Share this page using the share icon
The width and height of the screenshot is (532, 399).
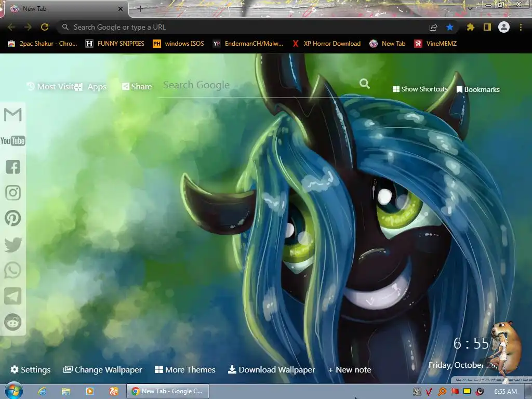click(x=433, y=27)
